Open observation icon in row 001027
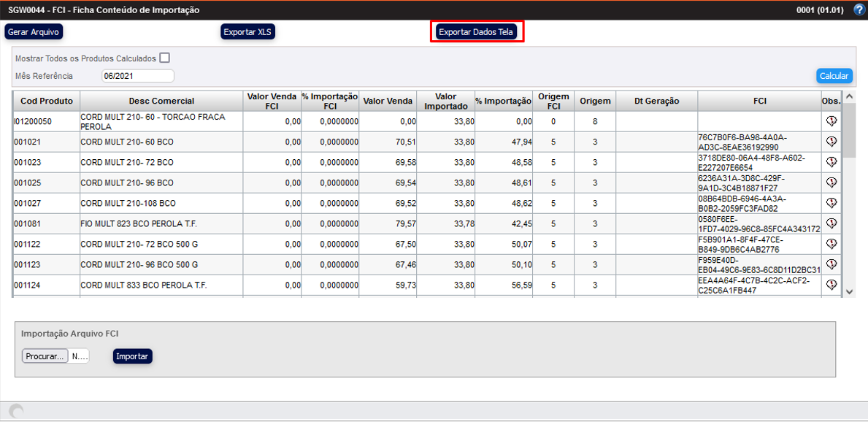Image resolution: width=868 pixels, height=422 pixels. [831, 203]
